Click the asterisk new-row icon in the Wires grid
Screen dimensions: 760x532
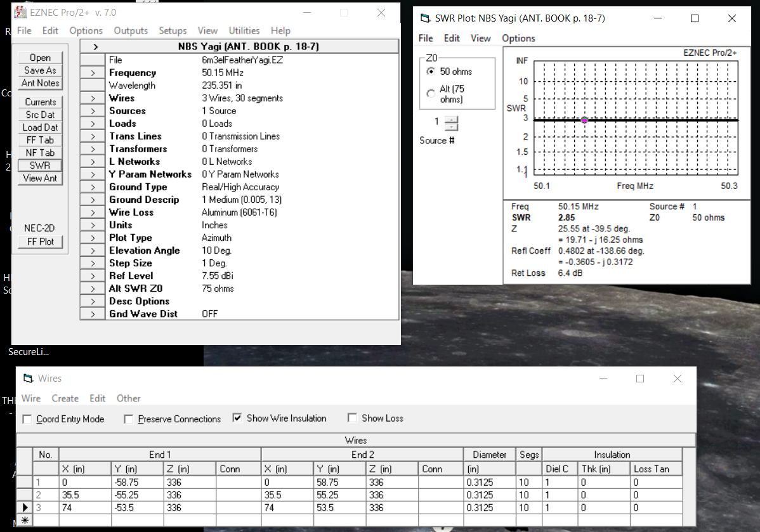pos(24,520)
